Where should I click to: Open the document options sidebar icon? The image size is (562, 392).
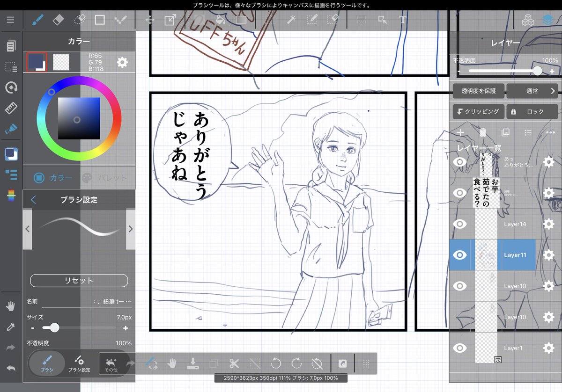pyautogui.click(x=11, y=46)
